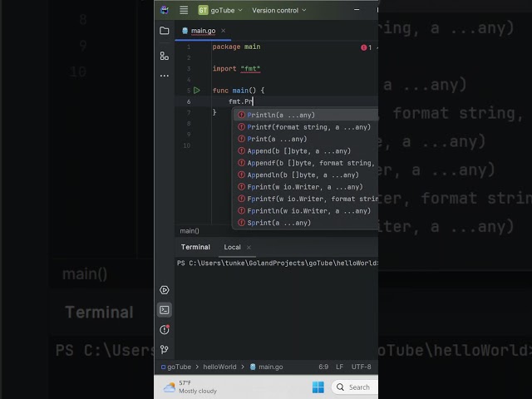Click the GoLand application logo icon
532x399 pixels.
pos(165,10)
